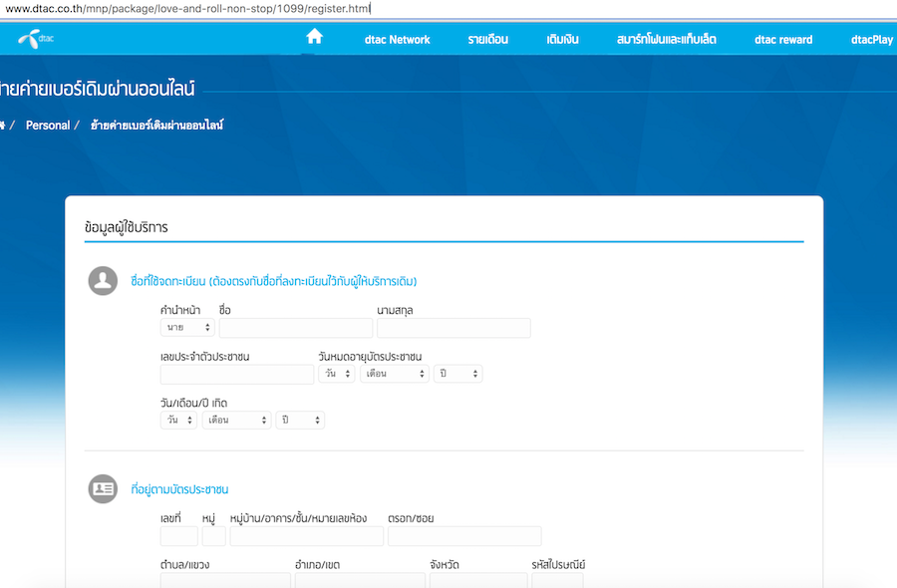897x588 pixels.
Task: Go to the รายเดือน menu item
Action: click(488, 40)
